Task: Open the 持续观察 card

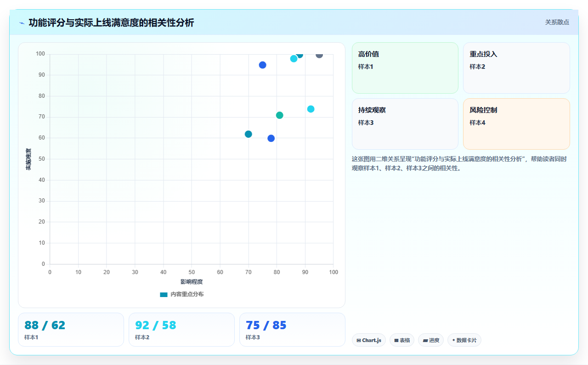Action: pos(405,124)
